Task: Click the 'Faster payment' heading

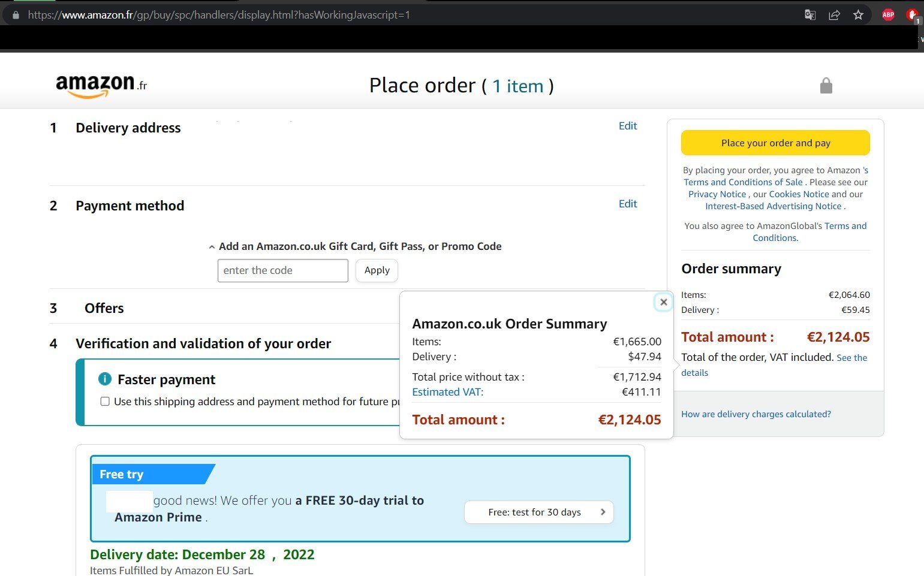Action: pos(166,379)
